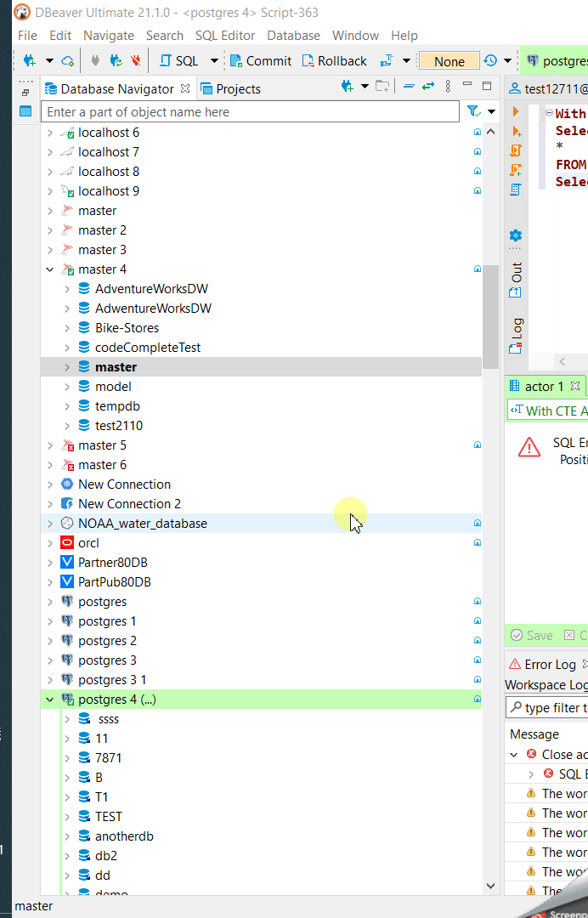The height and width of the screenshot is (918, 588).
Task: Select the anotherdb database under postgres 4
Action: pyautogui.click(x=124, y=836)
